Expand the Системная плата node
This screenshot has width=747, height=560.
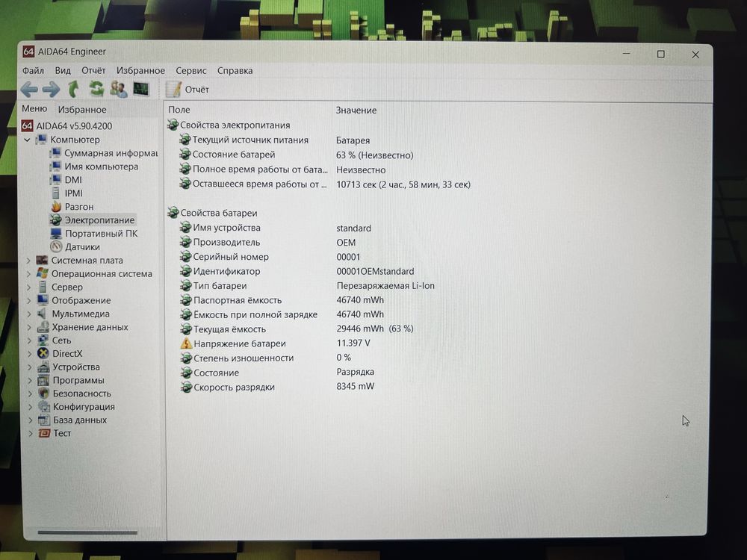tap(28, 261)
